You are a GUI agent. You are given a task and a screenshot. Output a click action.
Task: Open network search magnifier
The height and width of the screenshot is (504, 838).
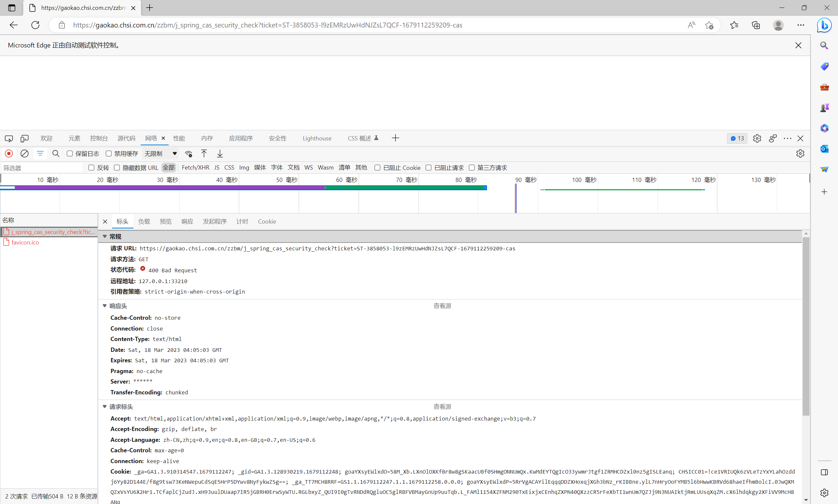(56, 153)
